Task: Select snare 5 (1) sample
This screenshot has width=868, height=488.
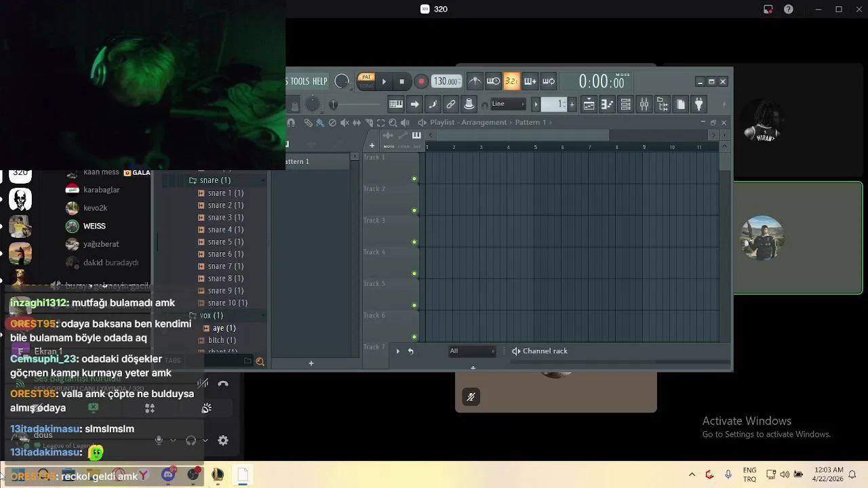Action: point(226,242)
